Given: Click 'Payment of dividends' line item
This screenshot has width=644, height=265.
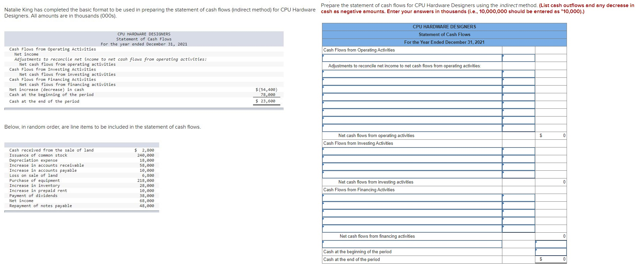Looking at the screenshot, I should 33,196.
